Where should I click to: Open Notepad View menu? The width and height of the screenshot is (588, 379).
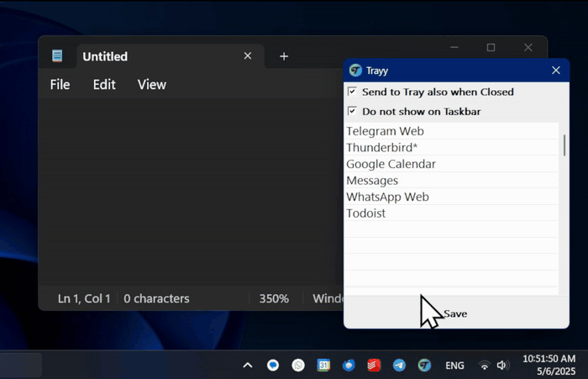click(x=151, y=84)
